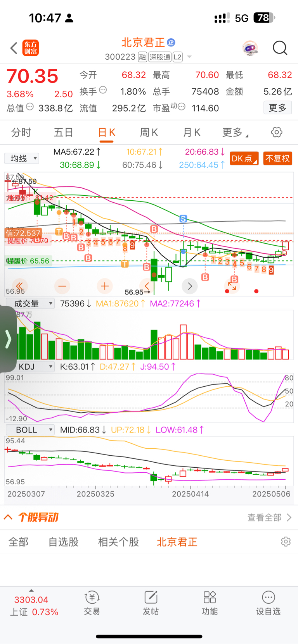Expand stock code dropdown arrow
This screenshot has width=298, height=644.
point(189,57)
